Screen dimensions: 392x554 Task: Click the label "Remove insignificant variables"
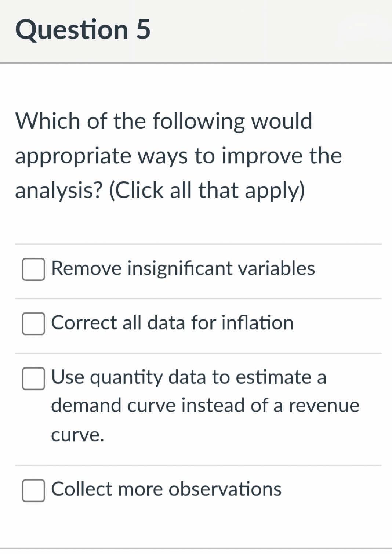pos(182,268)
